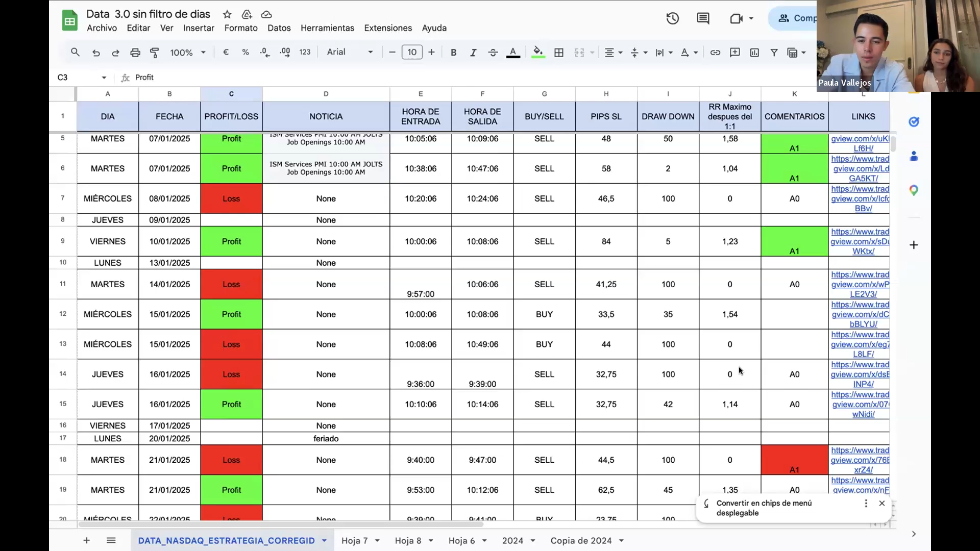Image resolution: width=980 pixels, height=551 pixels.
Task: Open horizontal align dropdown
Action: pos(614,53)
